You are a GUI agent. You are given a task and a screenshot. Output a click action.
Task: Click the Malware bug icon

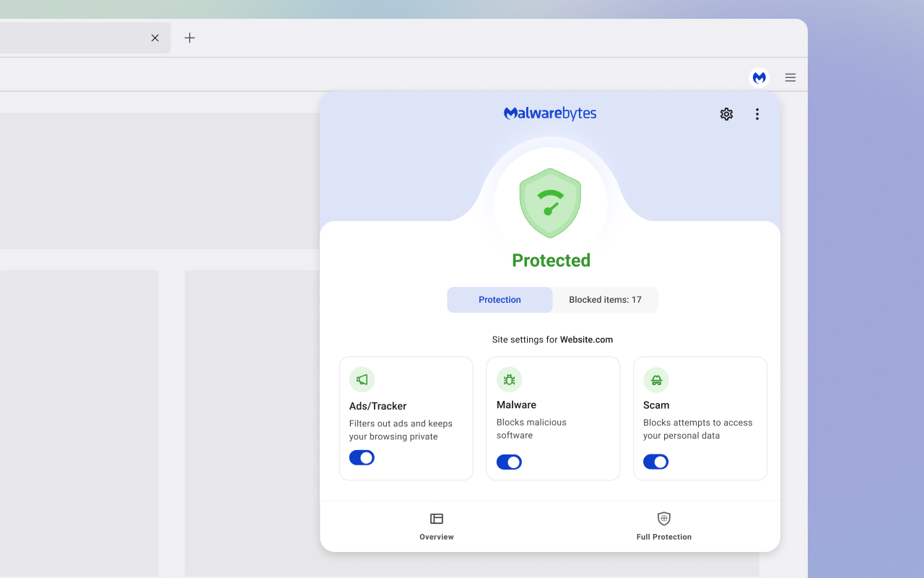(509, 379)
